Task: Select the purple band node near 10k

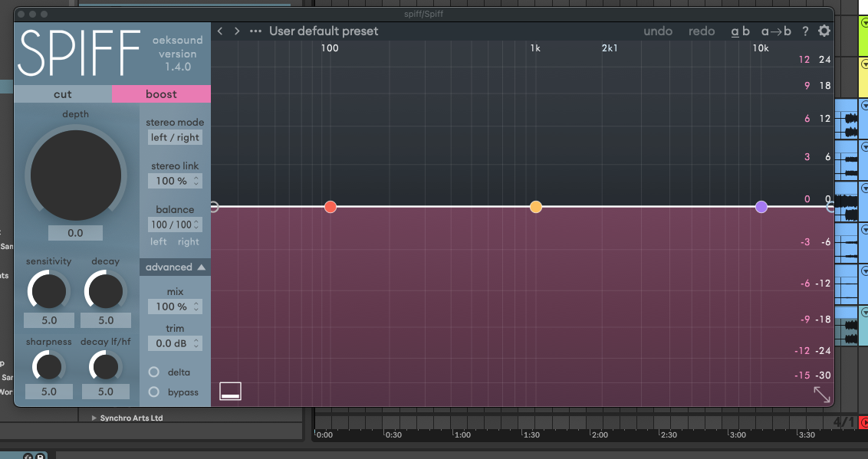Action: tap(761, 207)
